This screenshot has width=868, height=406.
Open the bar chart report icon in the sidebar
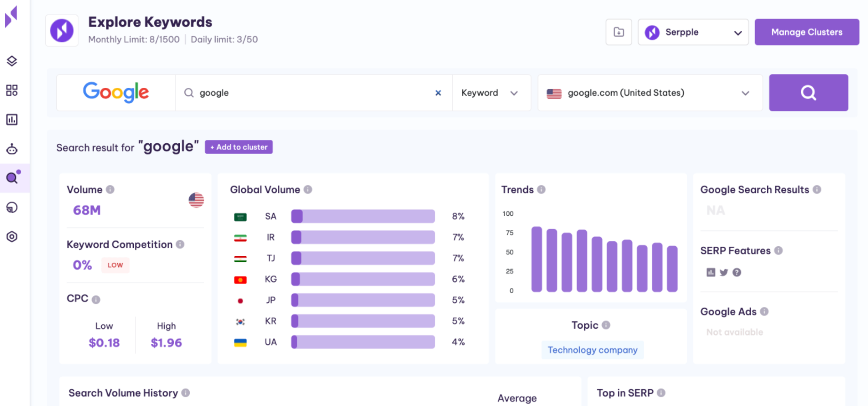12,119
